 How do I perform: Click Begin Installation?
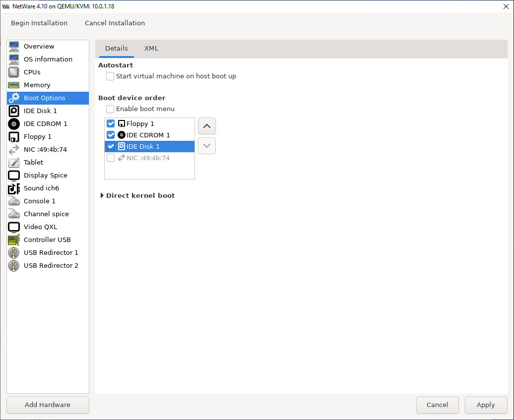(39, 23)
